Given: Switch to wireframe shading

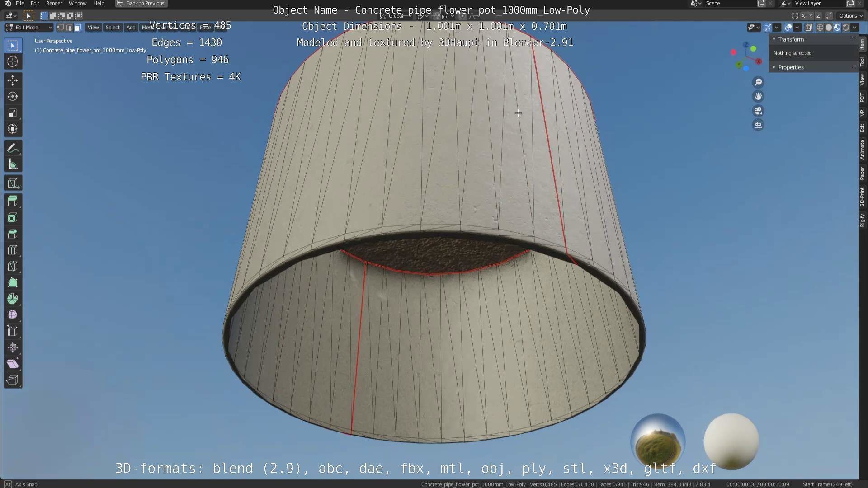Looking at the screenshot, I should click(820, 28).
